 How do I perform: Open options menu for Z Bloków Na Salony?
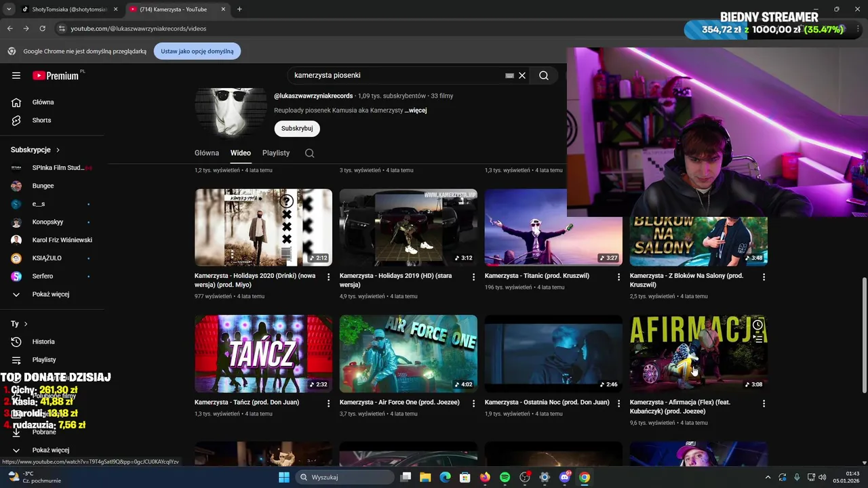[764, 277]
